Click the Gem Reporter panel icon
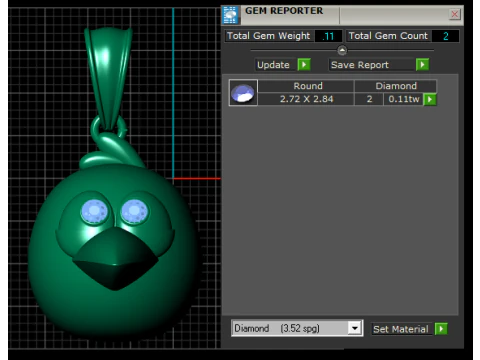The width and height of the screenshot is (480, 360). point(231,15)
